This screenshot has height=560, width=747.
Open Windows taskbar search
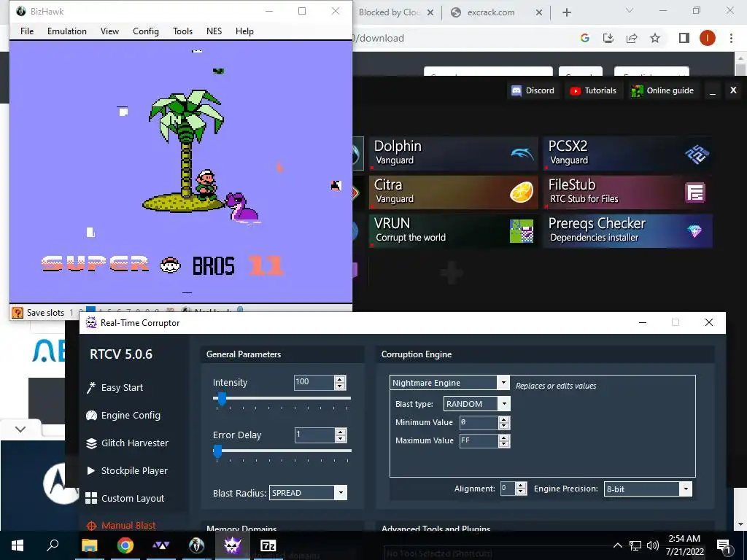tap(53, 545)
